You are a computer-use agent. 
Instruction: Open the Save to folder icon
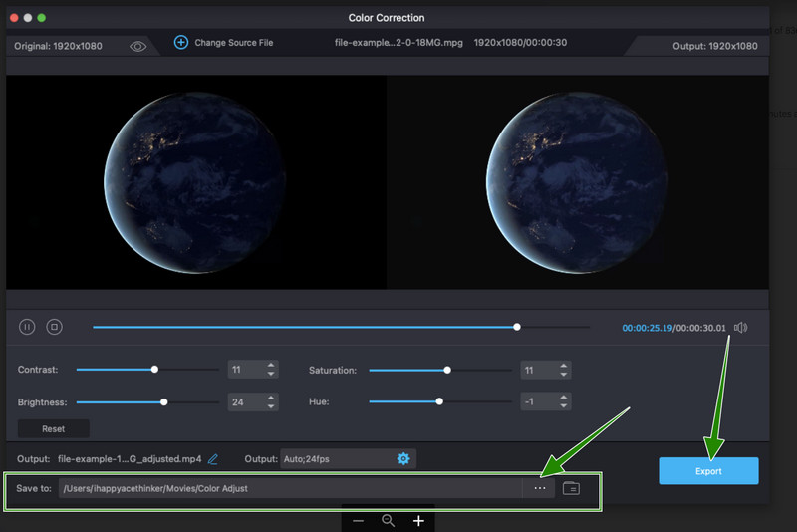(571, 488)
